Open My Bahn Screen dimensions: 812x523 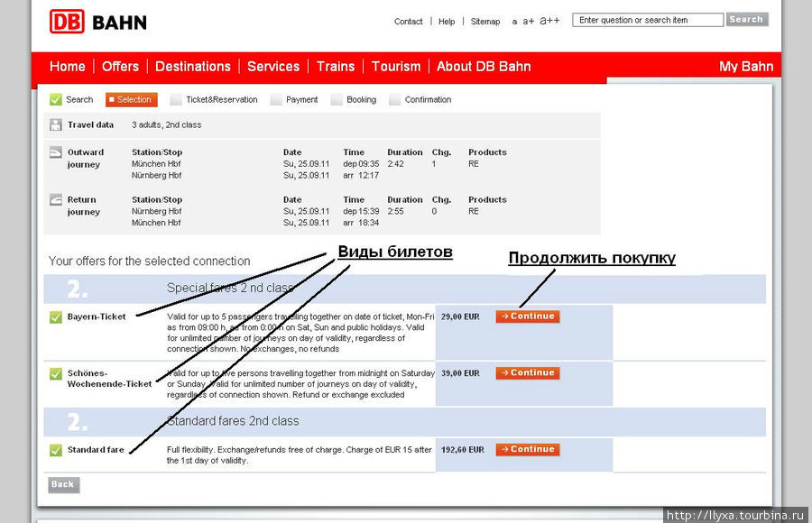click(x=746, y=66)
